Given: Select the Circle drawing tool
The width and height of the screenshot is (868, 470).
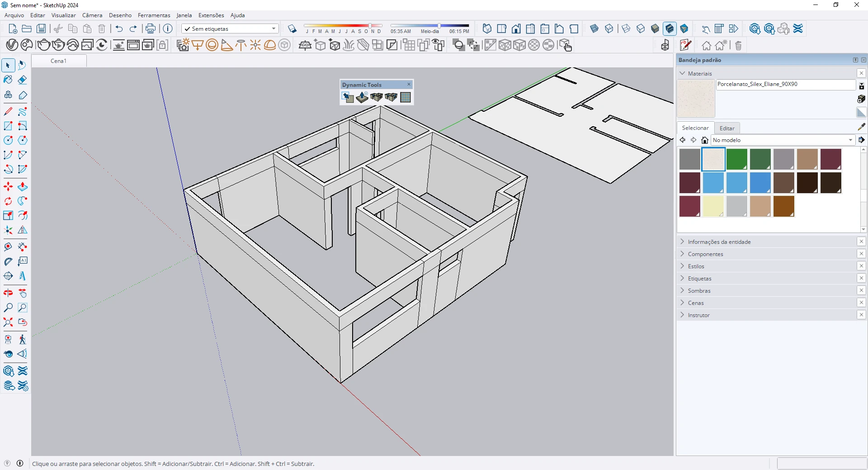Looking at the screenshot, I should 8,140.
